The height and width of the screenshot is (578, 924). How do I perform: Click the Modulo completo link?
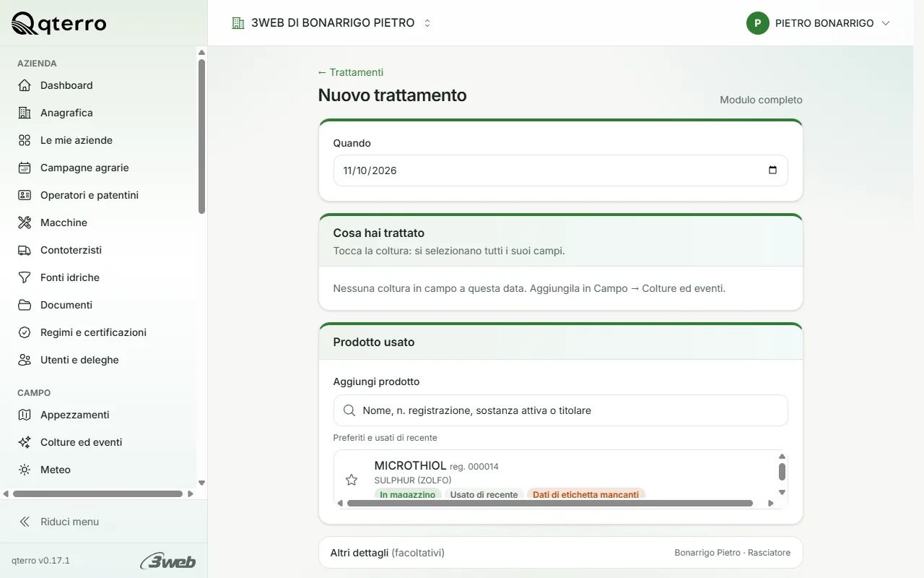pos(761,100)
